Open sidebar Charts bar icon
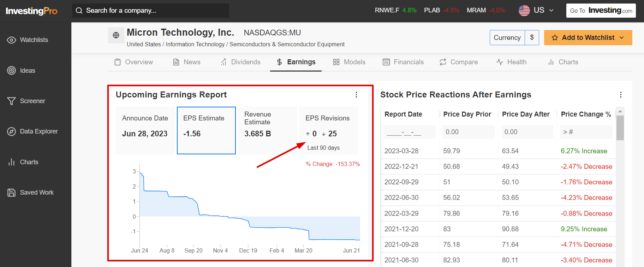 [12, 162]
